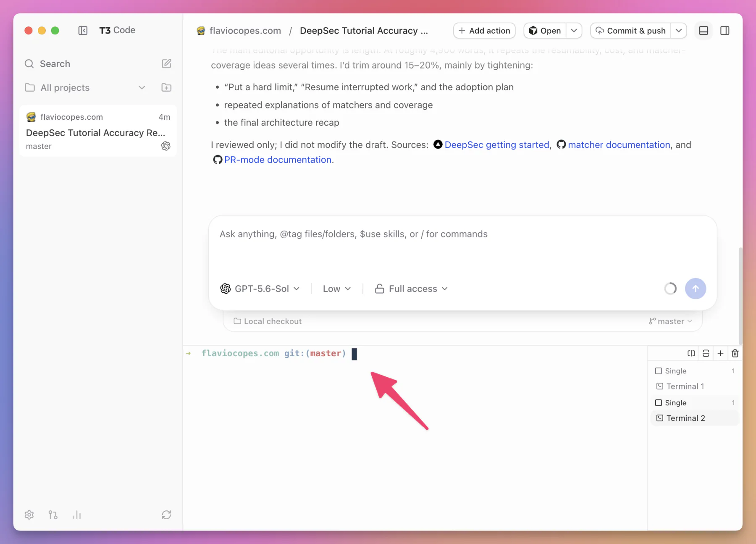756x544 pixels.
Task: Open the GPT-5.6-Sol model selector
Action: (x=260, y=289)
